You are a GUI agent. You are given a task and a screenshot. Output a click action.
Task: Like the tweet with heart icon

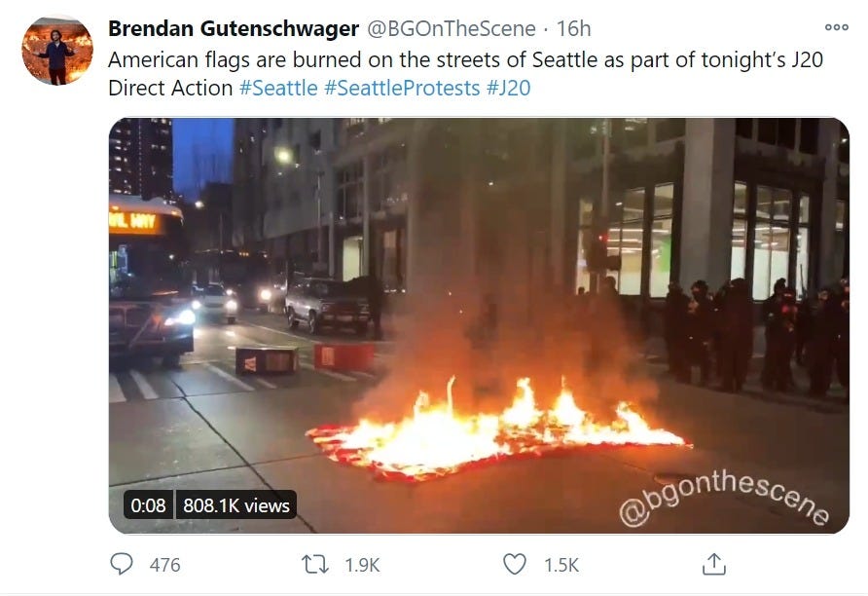(x=514, y=564)
